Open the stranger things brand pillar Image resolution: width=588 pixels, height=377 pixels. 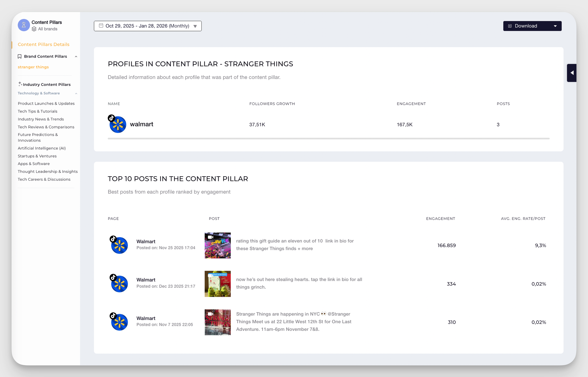(33, 67)
